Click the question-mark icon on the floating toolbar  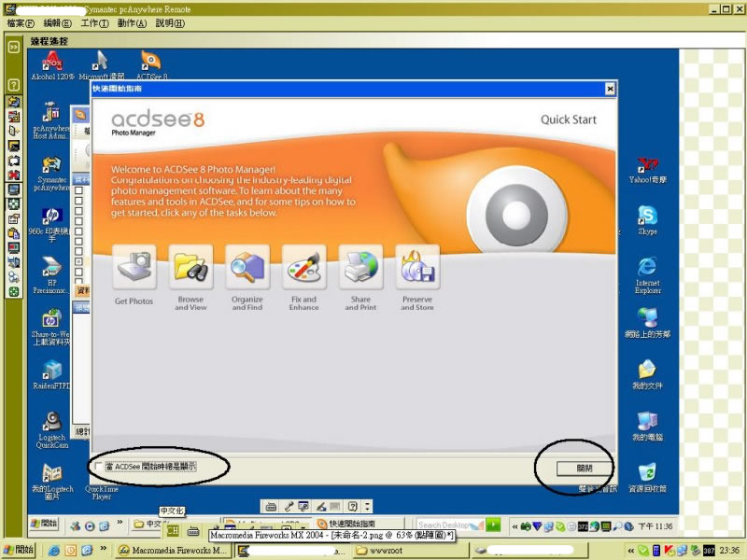click(x=353, y=506)
